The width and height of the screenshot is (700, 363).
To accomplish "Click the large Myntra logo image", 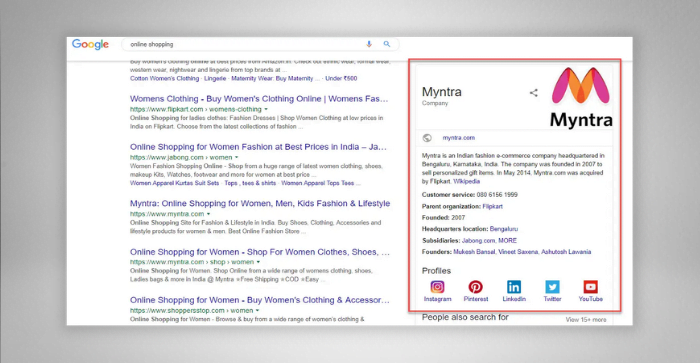I will point(581,97).
